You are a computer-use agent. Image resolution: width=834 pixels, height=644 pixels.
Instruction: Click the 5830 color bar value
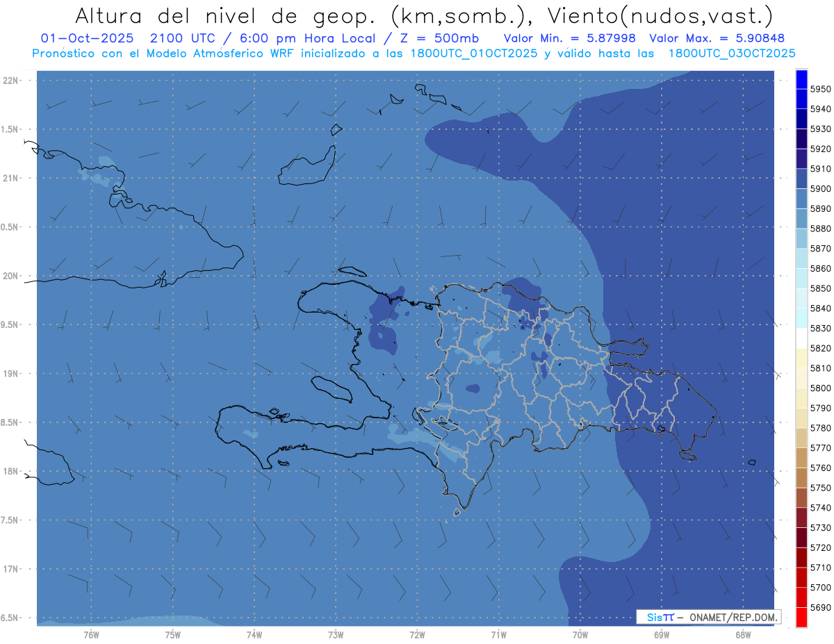tap(820, 328)
